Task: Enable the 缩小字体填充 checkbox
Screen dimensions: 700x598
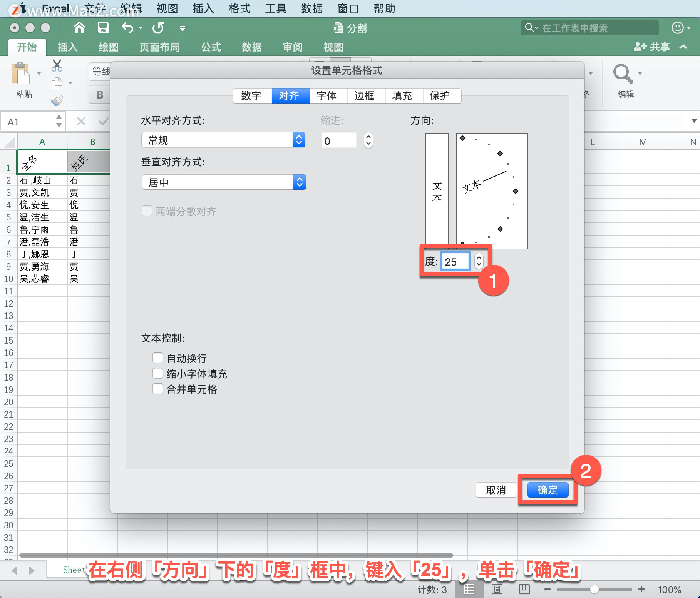Action: click(157, 374)
